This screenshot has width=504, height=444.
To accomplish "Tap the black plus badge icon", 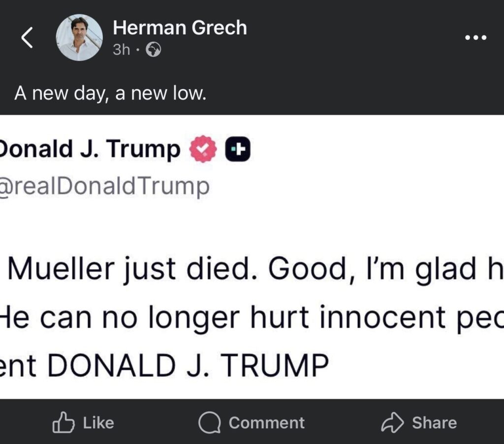I will point(238,150).
